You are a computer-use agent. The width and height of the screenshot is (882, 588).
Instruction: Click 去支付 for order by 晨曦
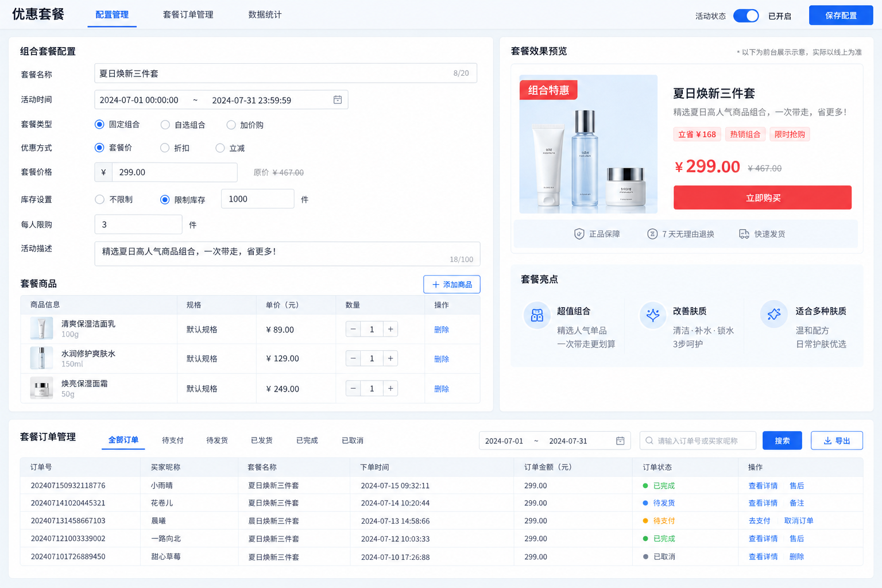point(759,521)
